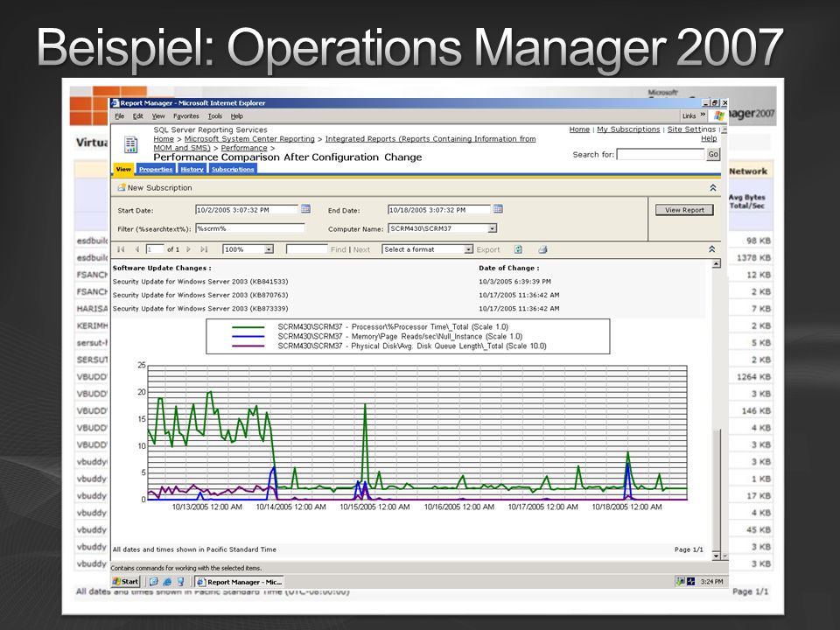Click the report document icon beside the breadcrumb
Viewport: 840px width, 630px height.
(x=130, y=144)
